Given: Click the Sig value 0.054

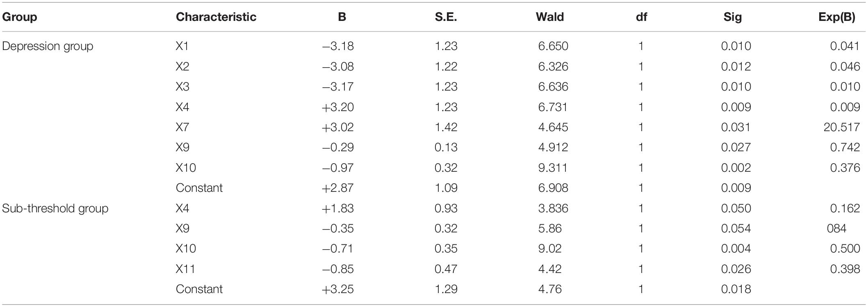Looking at the screenshot, I should pyautogui.click(x=736, y=228).
